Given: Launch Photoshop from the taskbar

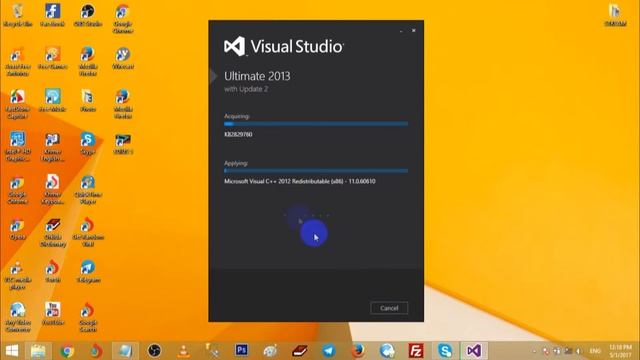Looking at the screenshot, I should (241, 351).
